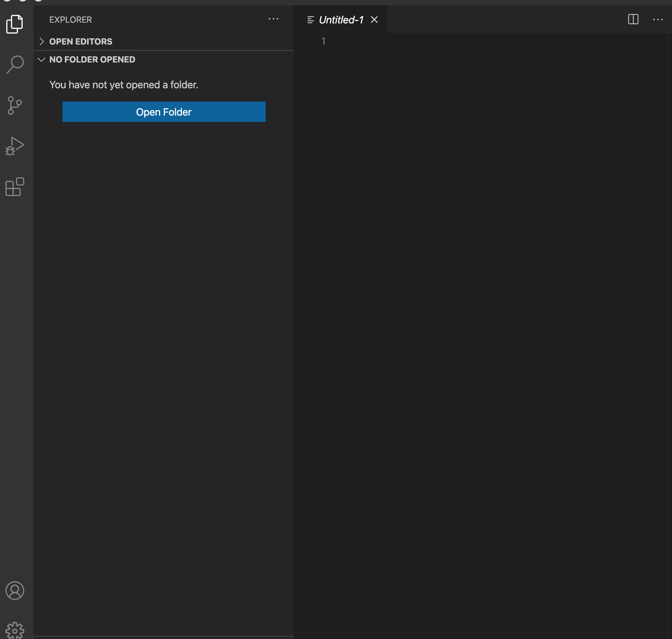
Task: Click the EXPLORER panel title
Action: click(70, 20)
